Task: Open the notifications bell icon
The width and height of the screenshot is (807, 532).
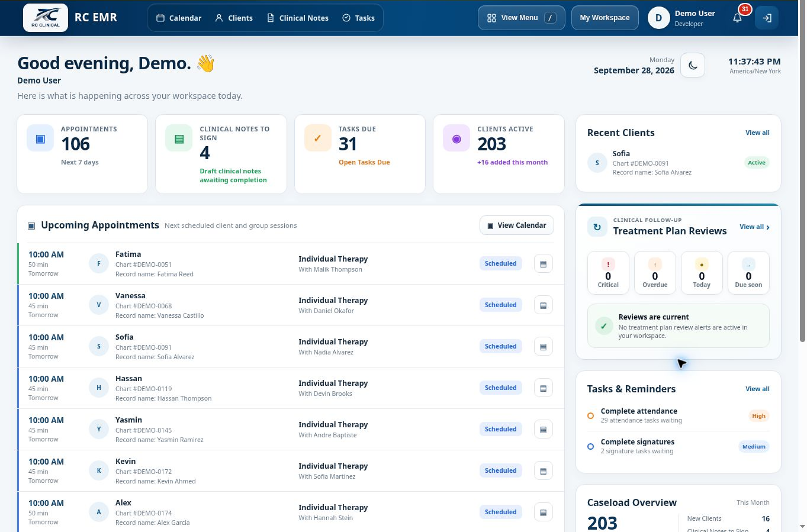Action: click(x=737, y=18)
